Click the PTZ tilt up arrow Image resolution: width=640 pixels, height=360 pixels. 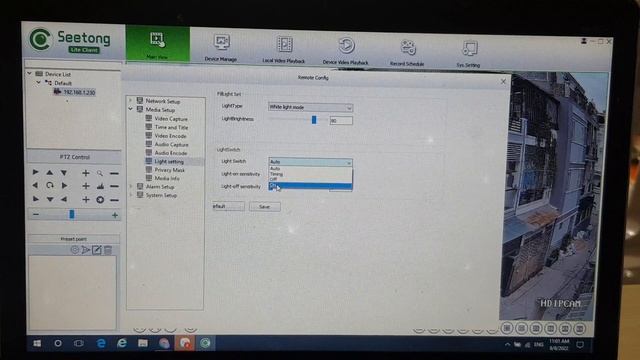click(x=49, y=173)
